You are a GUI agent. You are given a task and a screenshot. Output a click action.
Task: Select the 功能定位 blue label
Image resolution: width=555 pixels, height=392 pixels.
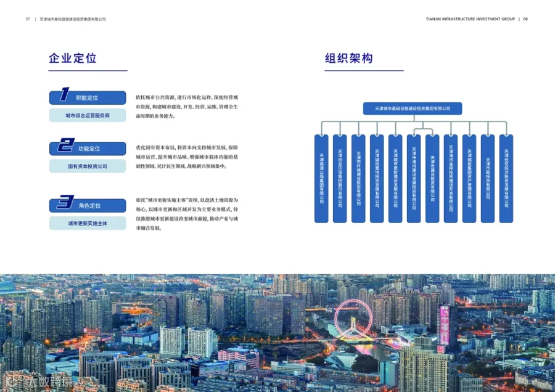pos(88,149)
